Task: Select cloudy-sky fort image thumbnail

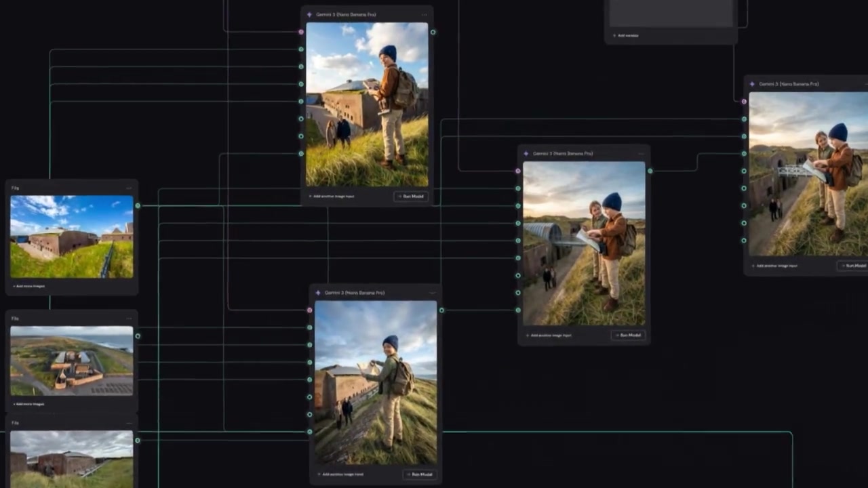Action: pyautogui.click(x=72, y=459)
